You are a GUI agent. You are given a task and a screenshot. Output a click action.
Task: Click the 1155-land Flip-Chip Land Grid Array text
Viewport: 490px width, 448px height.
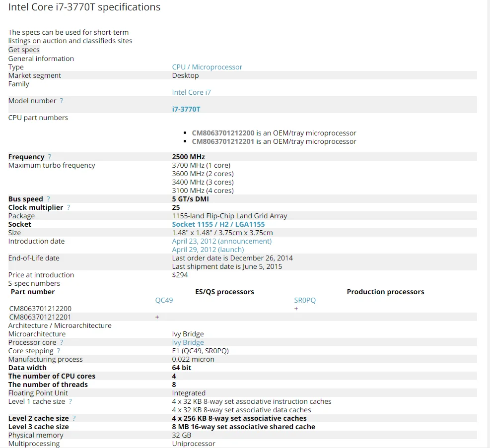point(229,216)
